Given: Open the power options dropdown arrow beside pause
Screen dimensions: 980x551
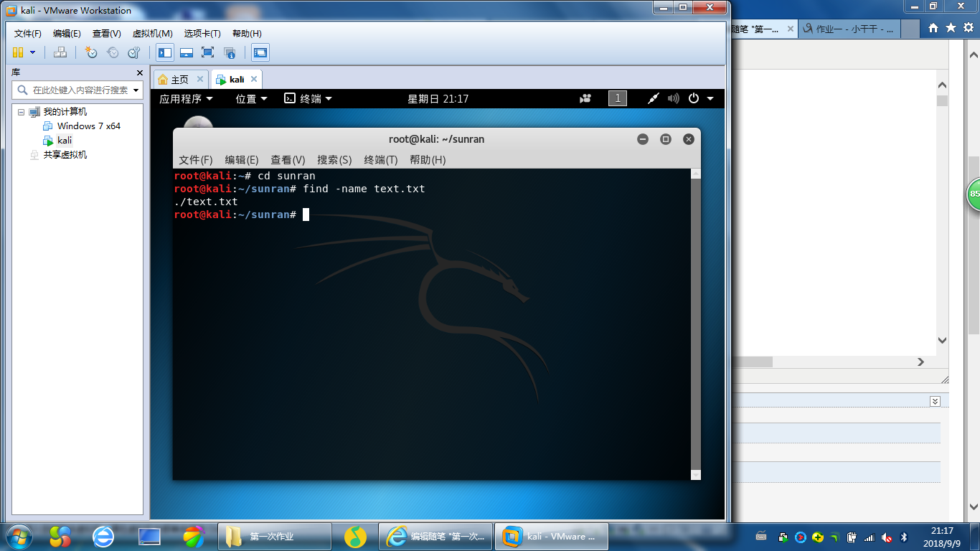Looking at the screenshot, I should 32,52.
